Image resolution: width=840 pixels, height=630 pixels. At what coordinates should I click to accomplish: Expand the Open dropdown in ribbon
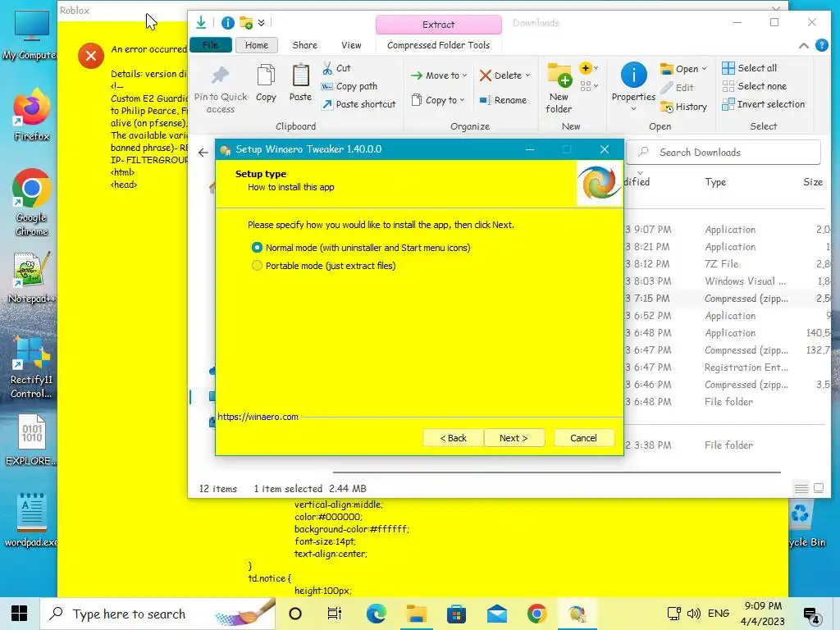click(x=683, y=69)
